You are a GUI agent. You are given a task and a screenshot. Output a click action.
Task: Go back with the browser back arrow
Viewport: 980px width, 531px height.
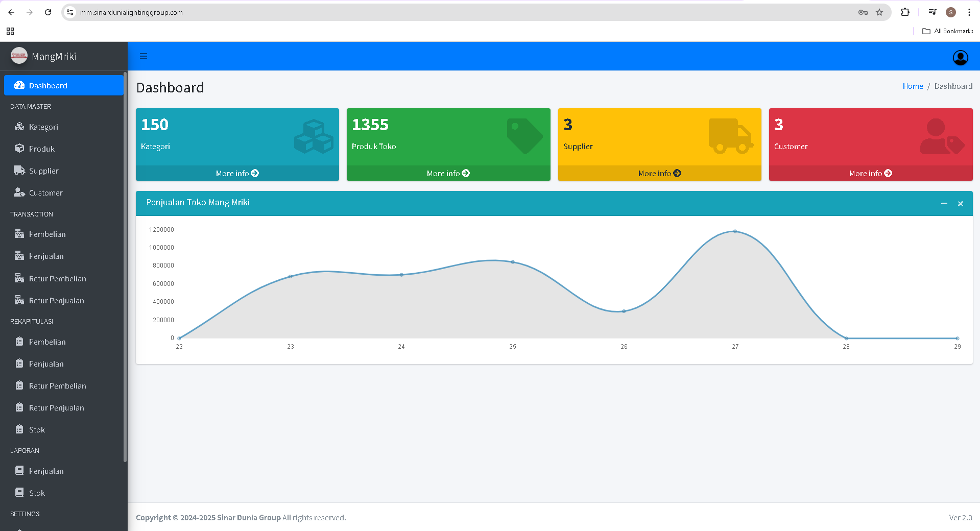pos(11,12)
